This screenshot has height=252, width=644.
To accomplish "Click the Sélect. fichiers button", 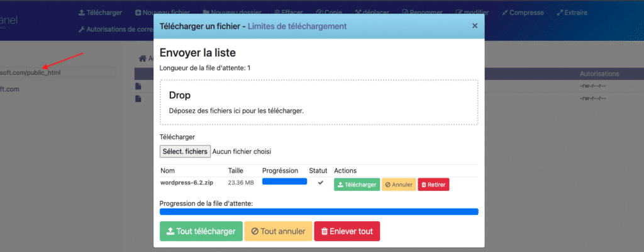I will point(186,152).
